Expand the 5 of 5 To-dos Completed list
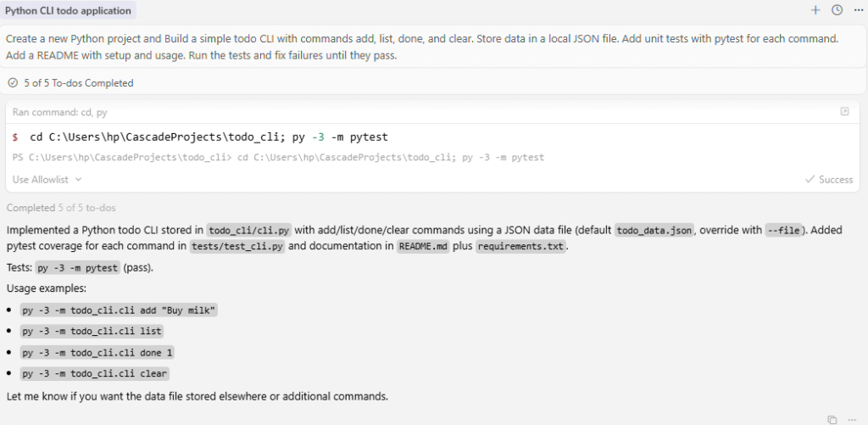Screen dimensions: 868x425 (78, 83)
